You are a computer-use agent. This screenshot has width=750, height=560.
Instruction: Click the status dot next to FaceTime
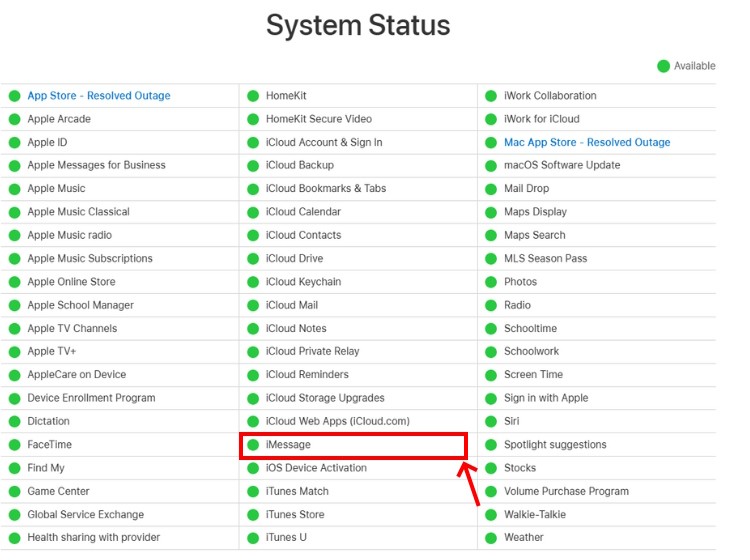15,445
